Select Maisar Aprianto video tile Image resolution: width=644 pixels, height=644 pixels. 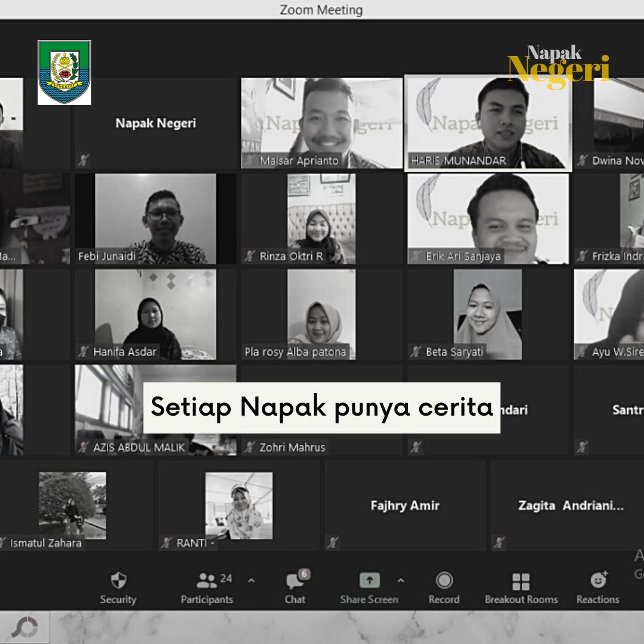pyautogui.click(x=321, y=123)
